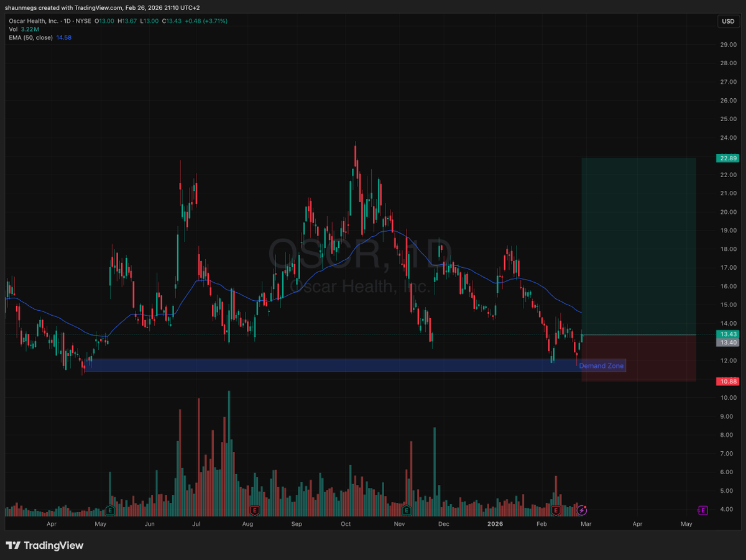
Task: Click the green earnings E marker near November
Action: (407, 510)
